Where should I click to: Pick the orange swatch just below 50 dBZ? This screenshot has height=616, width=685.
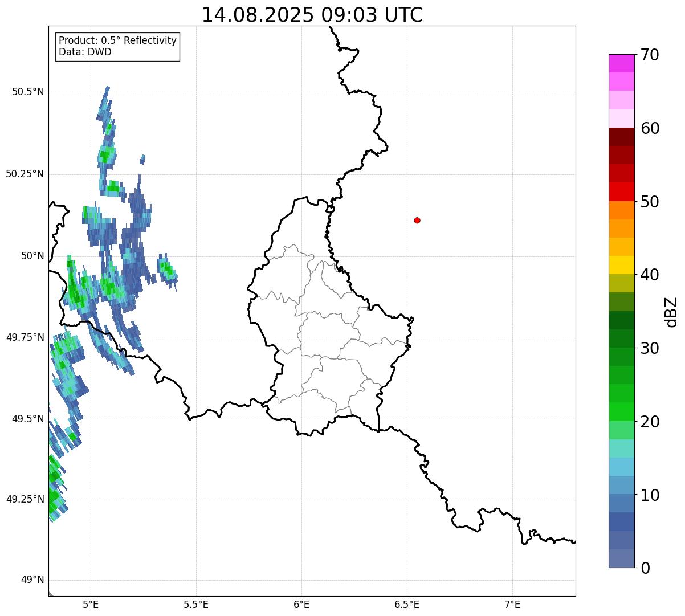tap(621, 210)
